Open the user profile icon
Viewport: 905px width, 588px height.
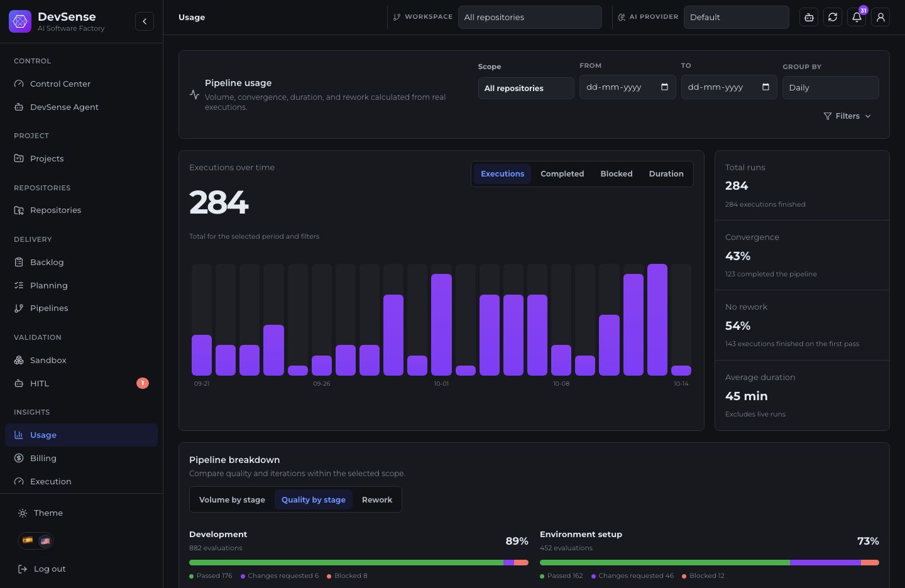click(x=880, y=18)
